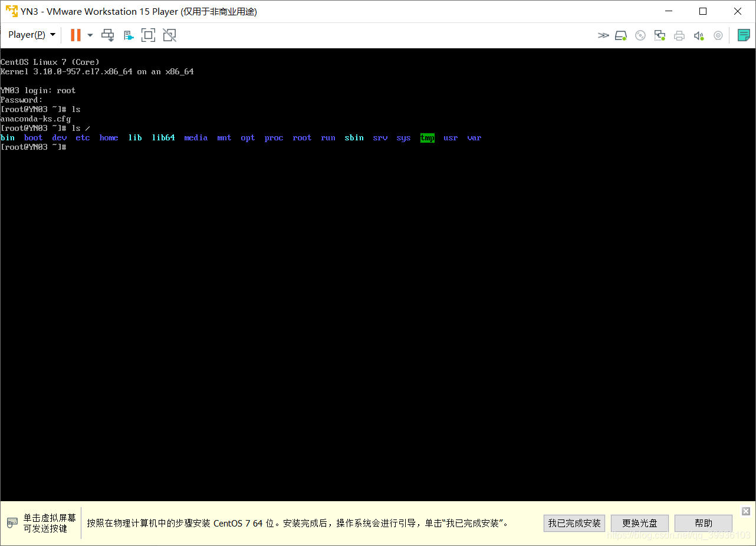Click the 'var' directory name

pos(474,137)
